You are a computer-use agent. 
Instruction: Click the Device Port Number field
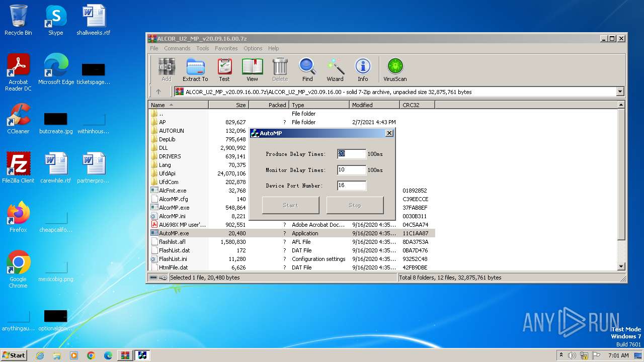352,186
